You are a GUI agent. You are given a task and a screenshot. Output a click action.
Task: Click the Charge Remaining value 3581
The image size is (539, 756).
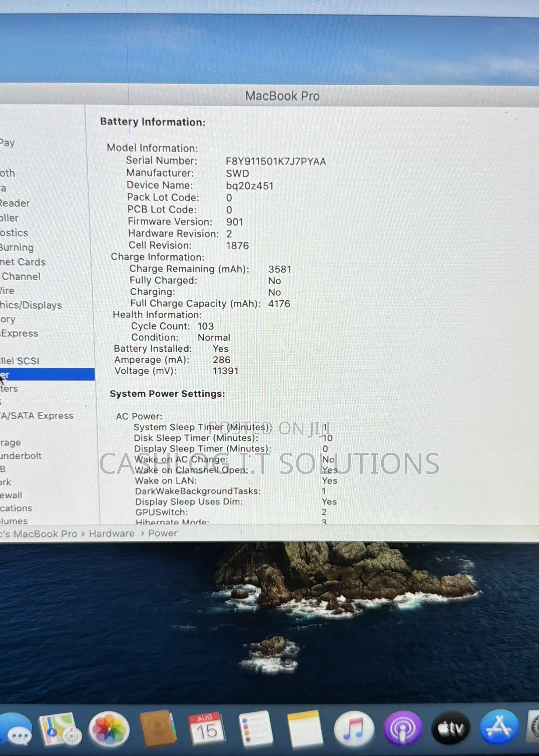280,269
